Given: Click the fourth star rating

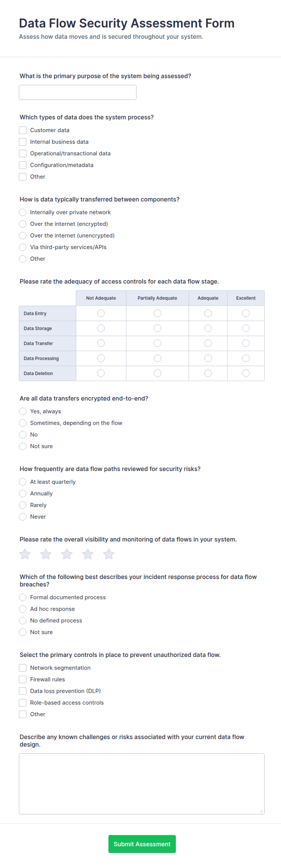Looking at the screenshot, I should (88, 554).
